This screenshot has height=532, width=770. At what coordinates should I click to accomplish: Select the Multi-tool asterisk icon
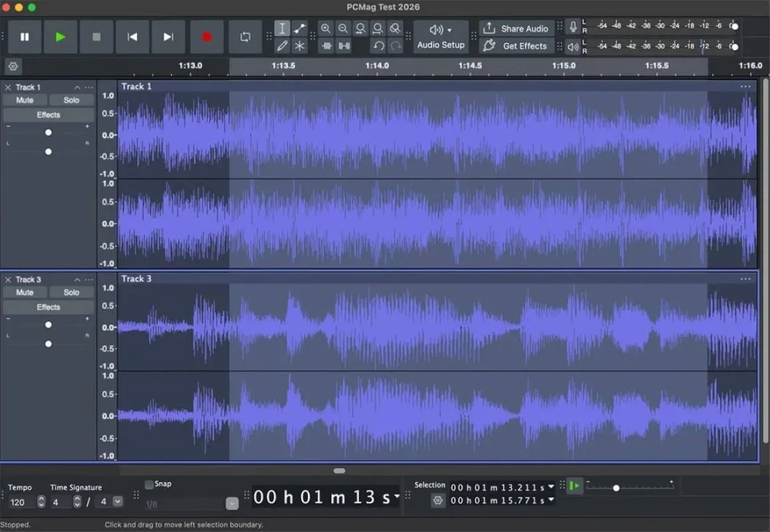[x=299, y=46]
